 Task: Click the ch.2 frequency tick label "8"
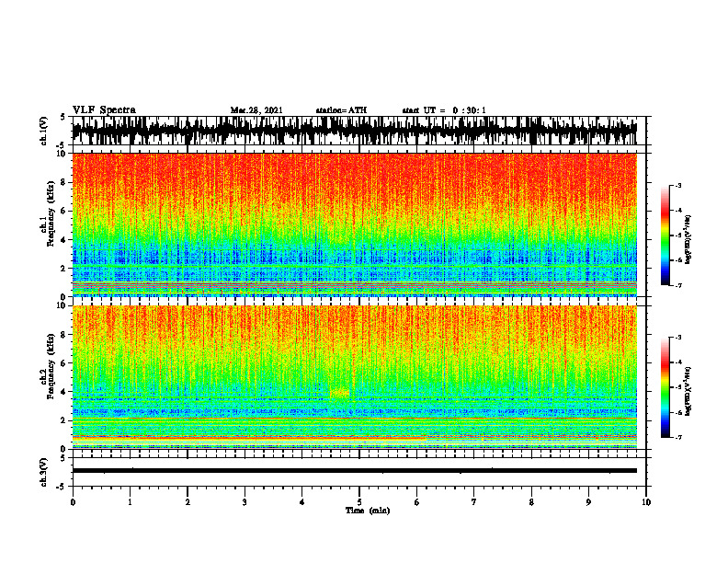click(63, 335)
